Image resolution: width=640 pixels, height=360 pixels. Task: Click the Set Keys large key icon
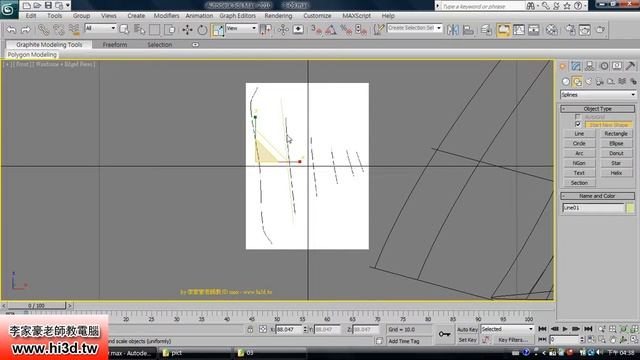444,334
